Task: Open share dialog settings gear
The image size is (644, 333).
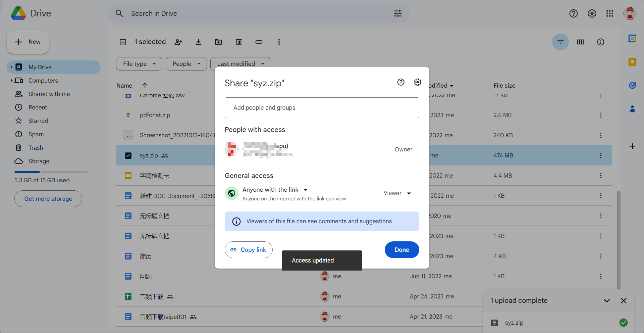Action: [x=417, y=82]
